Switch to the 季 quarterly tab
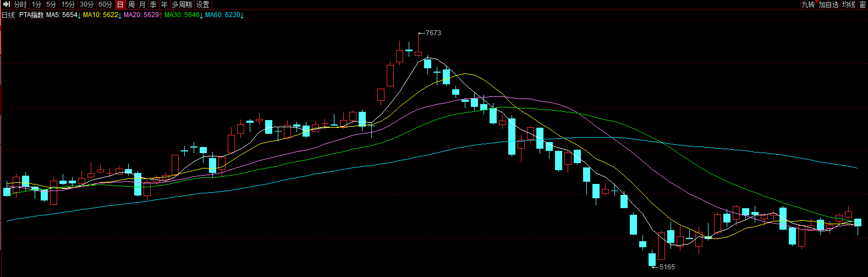The image size is (868, 277). click(x=153, y=4)
